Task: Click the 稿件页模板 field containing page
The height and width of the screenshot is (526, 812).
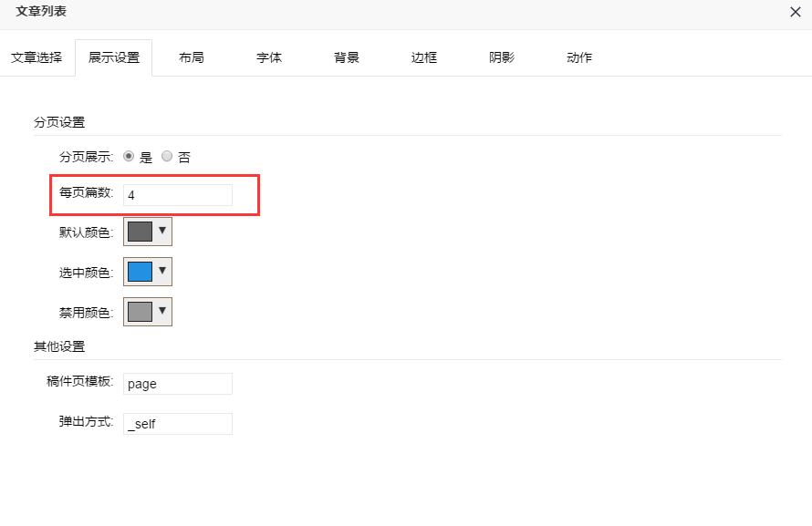Action: [178, 384]
